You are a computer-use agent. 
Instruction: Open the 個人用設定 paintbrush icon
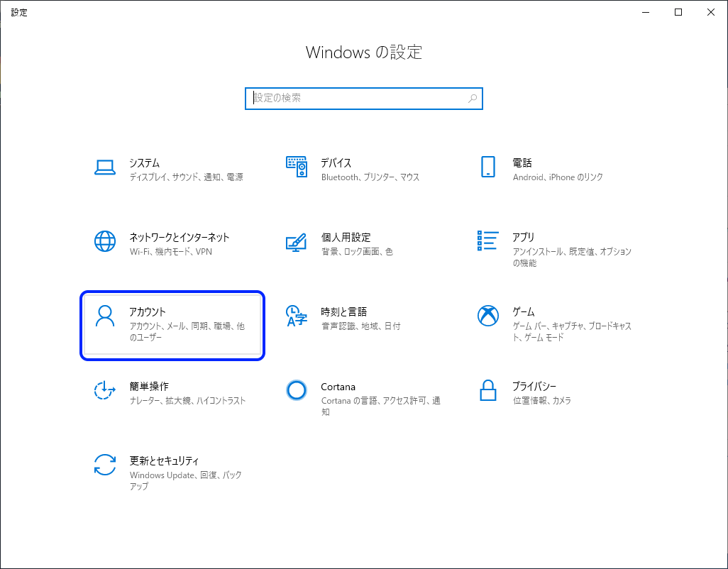[x=296, y=242]
